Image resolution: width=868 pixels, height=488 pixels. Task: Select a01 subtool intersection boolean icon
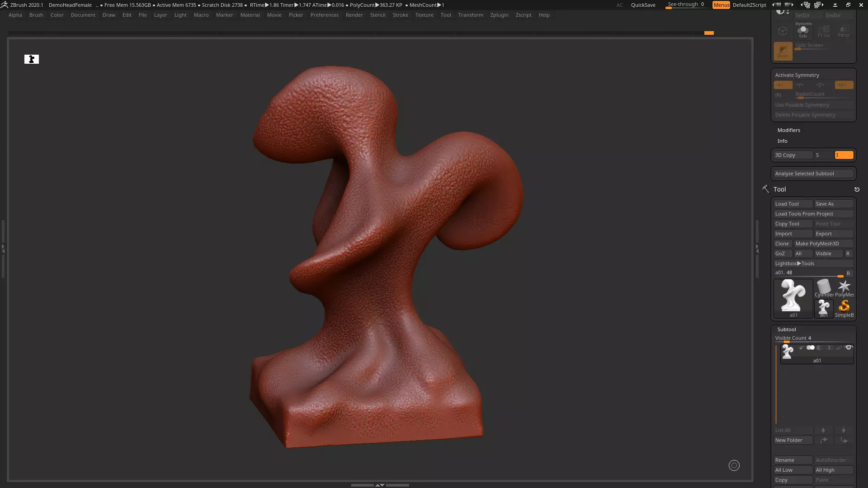point(829,347)
